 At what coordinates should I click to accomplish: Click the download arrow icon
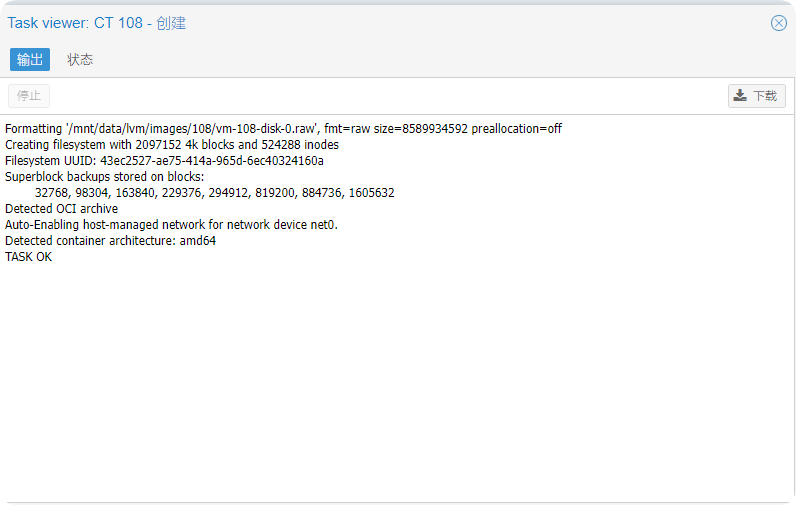[x=740, y=96]
